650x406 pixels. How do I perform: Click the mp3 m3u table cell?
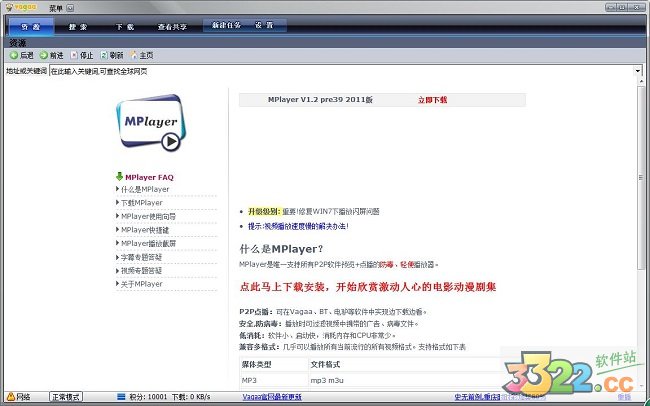[327, 380]
